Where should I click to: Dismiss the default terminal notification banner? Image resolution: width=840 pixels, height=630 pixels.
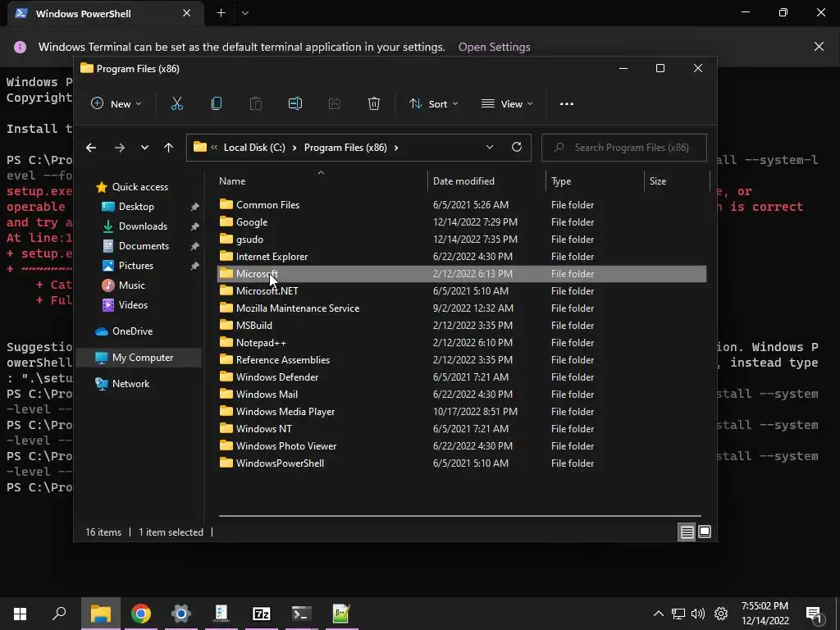pyautogui.click(x=819, y=47)
